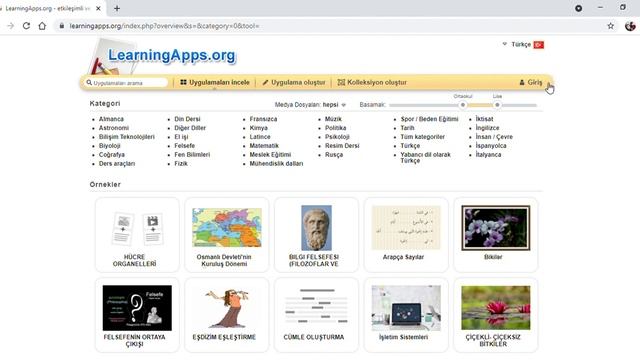Screen dimensions: 640x360
Task: Open the Uygulama oluştur menu
Action: point(294,82)
